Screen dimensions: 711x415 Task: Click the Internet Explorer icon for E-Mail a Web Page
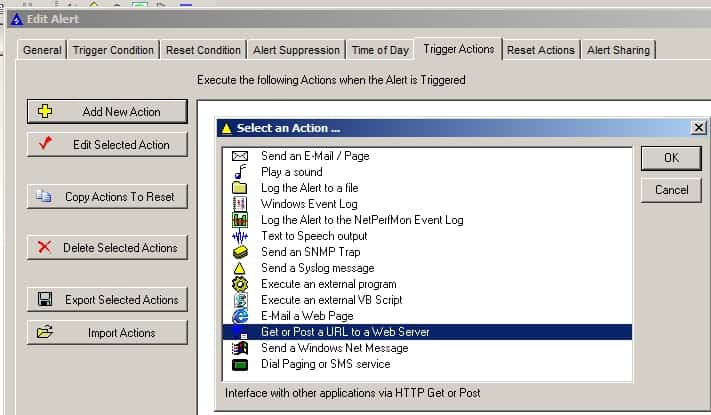tap(240, 316)
